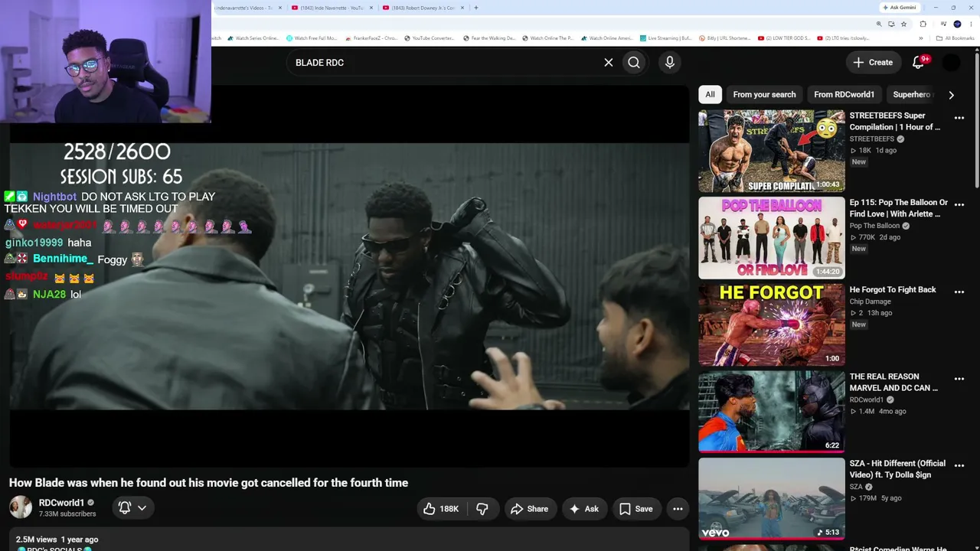Show more filter chips with arrow
Viewport: 980px width, 551px height.
pos(951,95)
